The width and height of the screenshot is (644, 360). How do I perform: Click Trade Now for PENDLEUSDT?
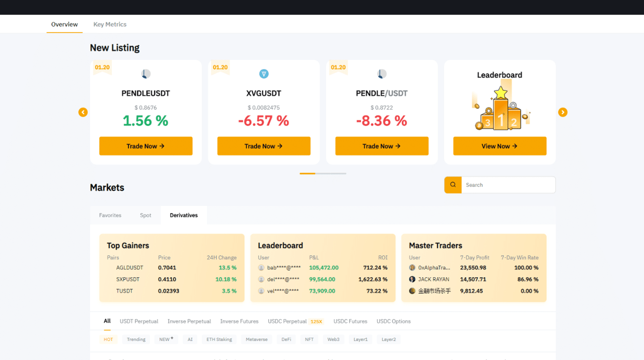click(x=146, y=146)
